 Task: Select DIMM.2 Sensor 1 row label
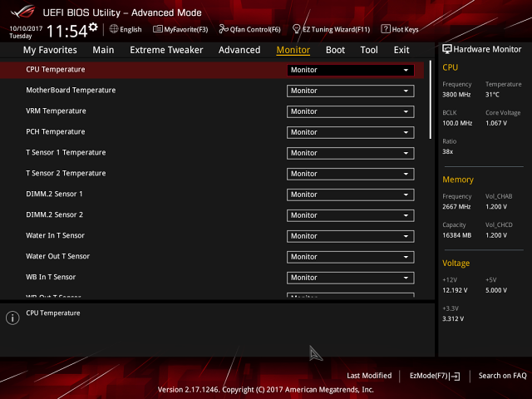[x=54, y=194]
